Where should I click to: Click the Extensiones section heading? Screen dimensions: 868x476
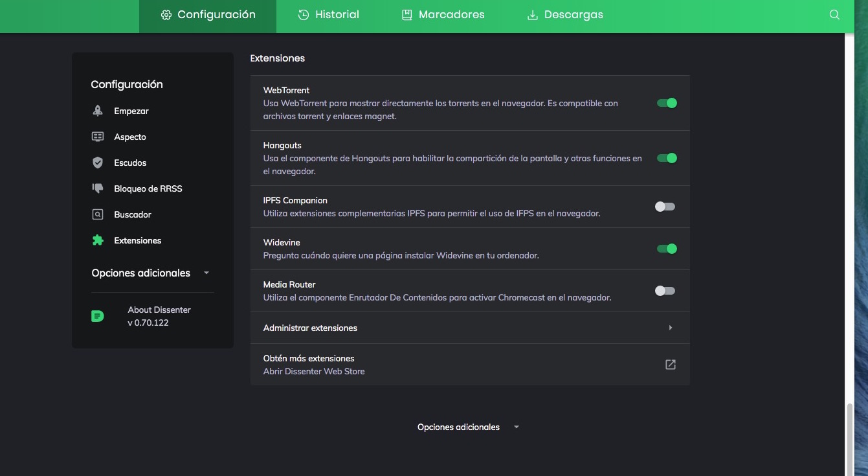[278, 58]
